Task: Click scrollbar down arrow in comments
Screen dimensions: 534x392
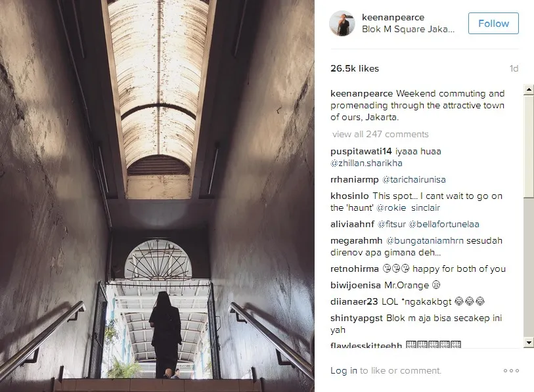Action: point(529,342)
